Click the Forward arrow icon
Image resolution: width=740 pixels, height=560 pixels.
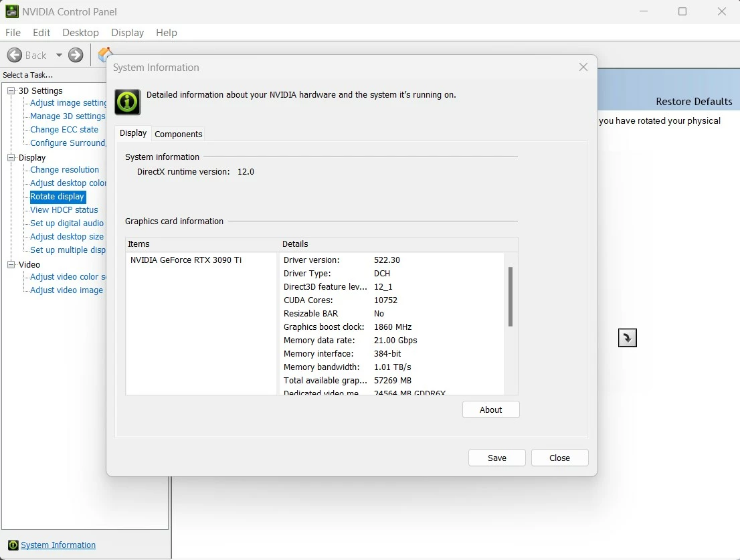[76, 56]
